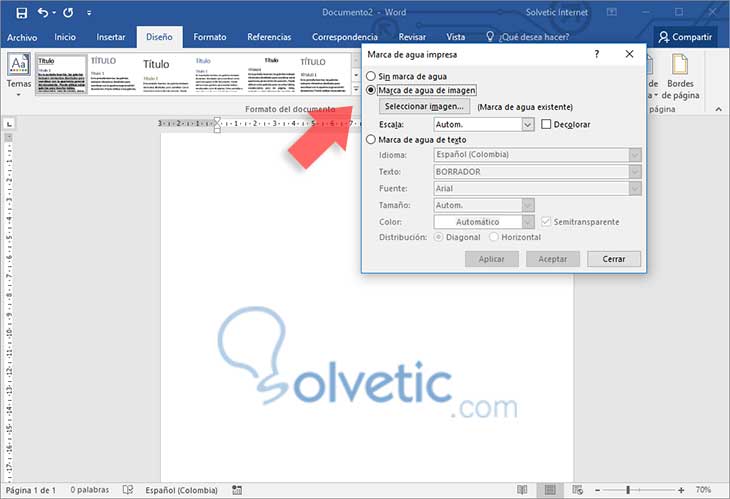The image size is (730, 499).
Task: Click the Cerrar button
Action: point(614,259)
